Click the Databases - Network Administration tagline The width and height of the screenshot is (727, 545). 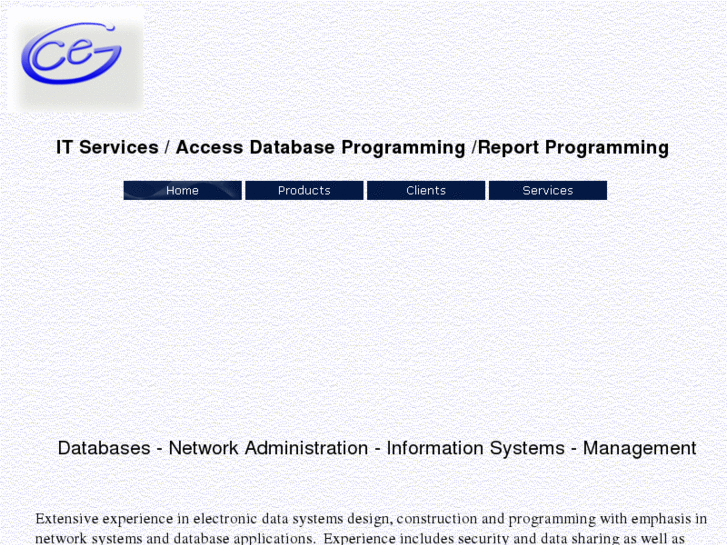pyautogui.click(x=377, y=448)
